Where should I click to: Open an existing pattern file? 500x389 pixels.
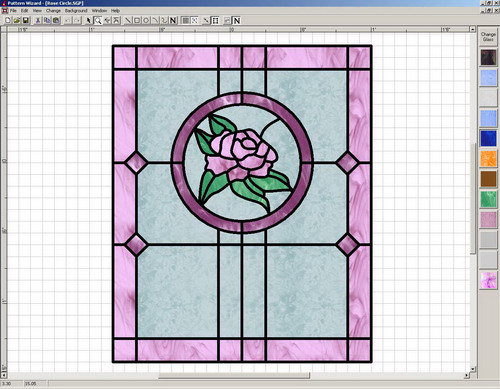(17, 21)
